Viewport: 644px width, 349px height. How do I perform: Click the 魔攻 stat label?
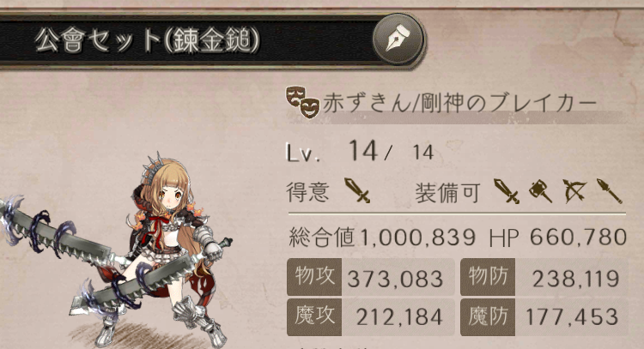(x=314, y=317)
